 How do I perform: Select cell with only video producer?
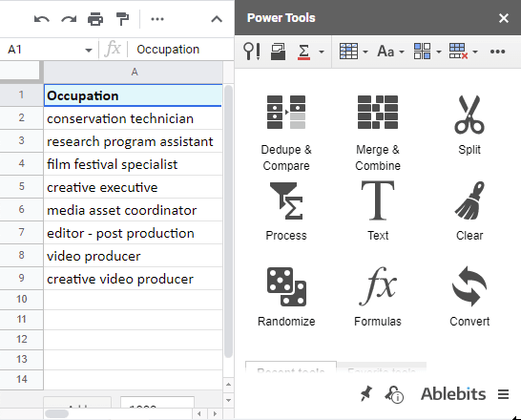pos(133,256)
